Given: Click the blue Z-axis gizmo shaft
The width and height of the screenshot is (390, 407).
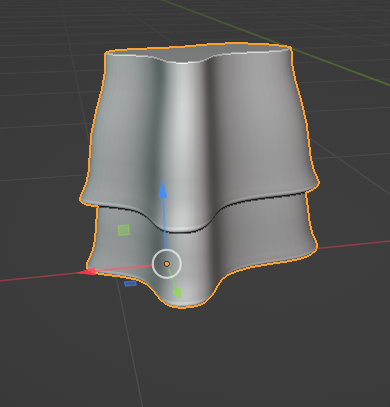Looking at the screenshot, I should (x=164, y=223).
